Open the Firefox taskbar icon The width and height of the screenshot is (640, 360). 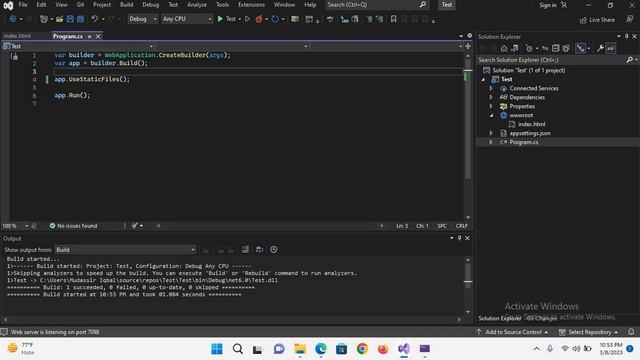383,349
